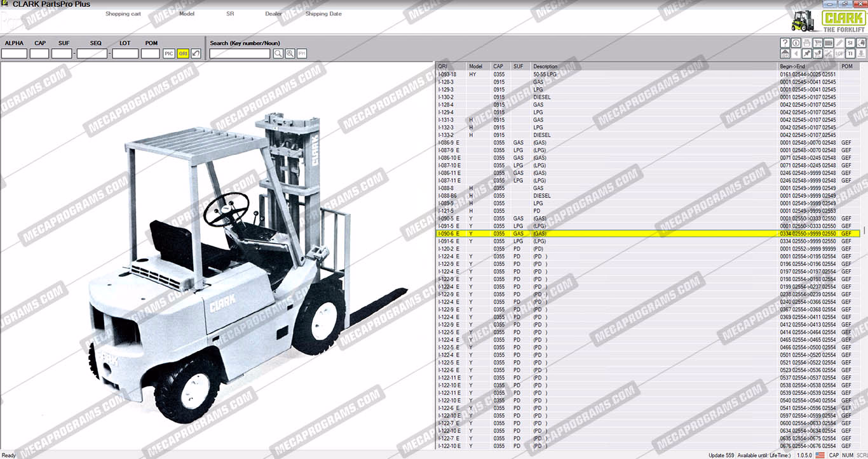Select row I-091-6 E (LPG)
The height and width of the screenshot is (459, 868).
648,241
